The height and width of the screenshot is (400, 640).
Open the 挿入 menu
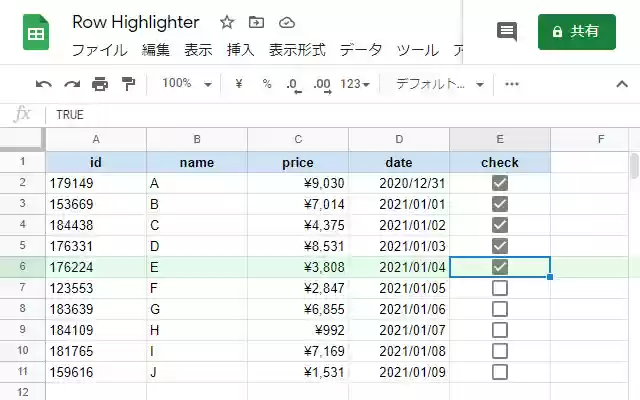pos(240,51)
